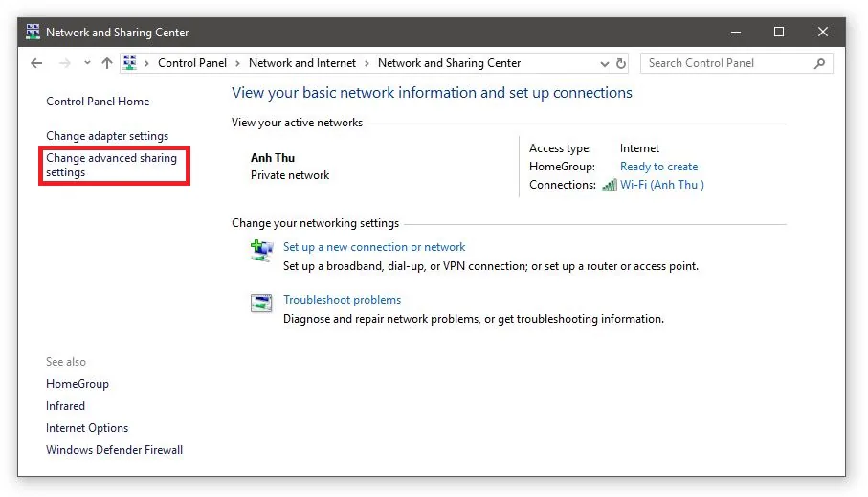Image resolution: width=868 pixels, height=497 pixels.
Task: Click the Network and Sharing Center title bar icon
Action: tap(33, 32)
